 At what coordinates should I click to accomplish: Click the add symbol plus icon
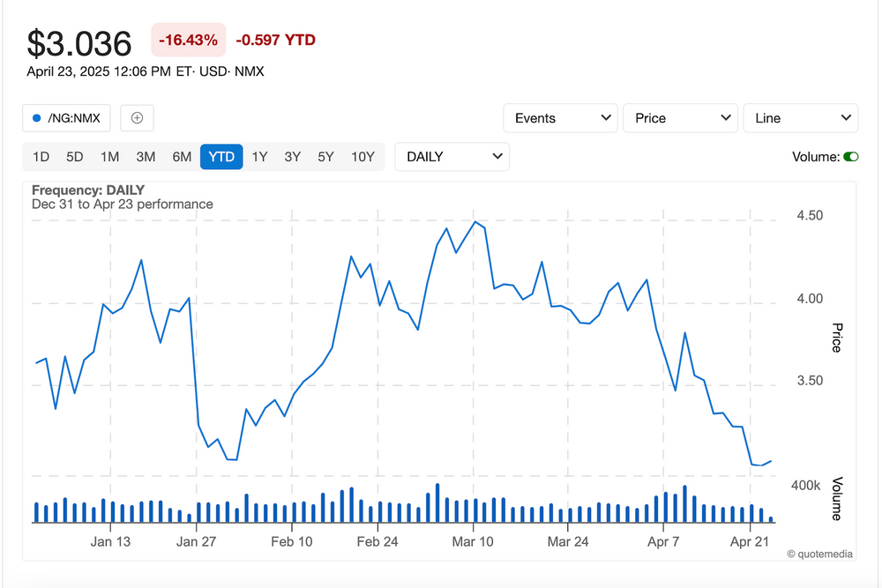pyautogui.click(x=137, y=118)
